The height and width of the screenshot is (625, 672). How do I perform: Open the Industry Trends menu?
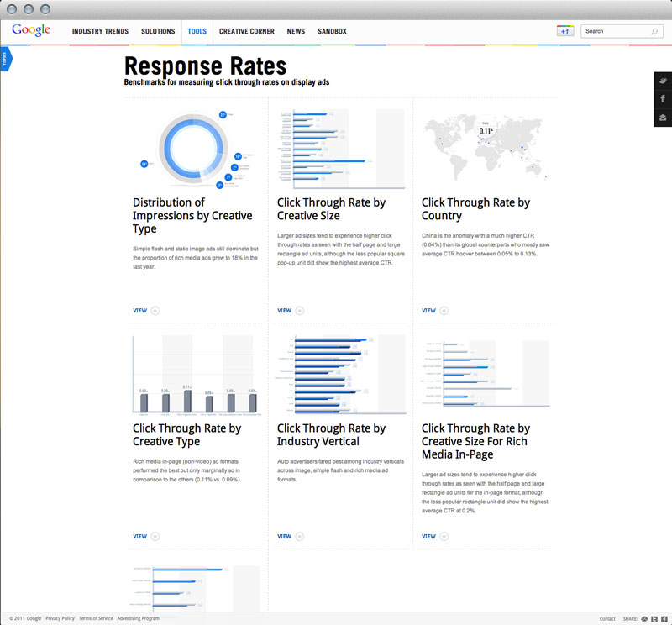tap(100, 31)
